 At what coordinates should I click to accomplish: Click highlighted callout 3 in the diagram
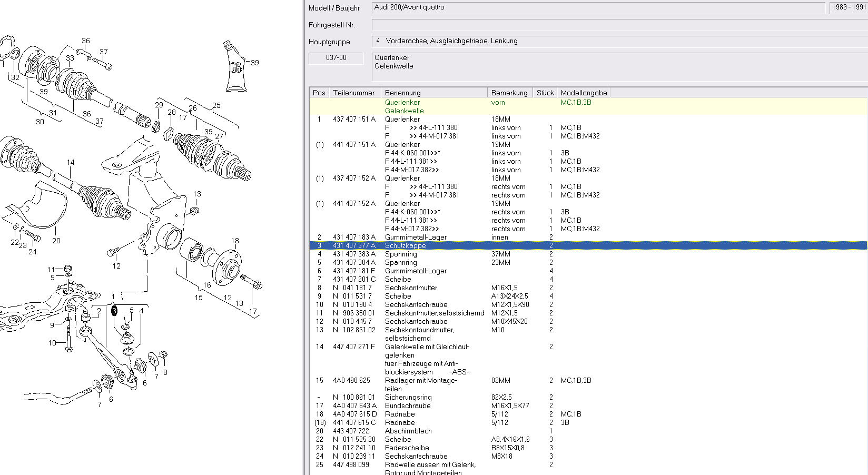tap(114, 311)
